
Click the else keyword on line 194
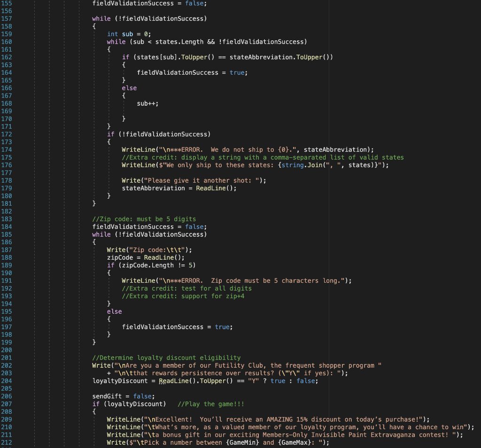click(x=114, y=311)
